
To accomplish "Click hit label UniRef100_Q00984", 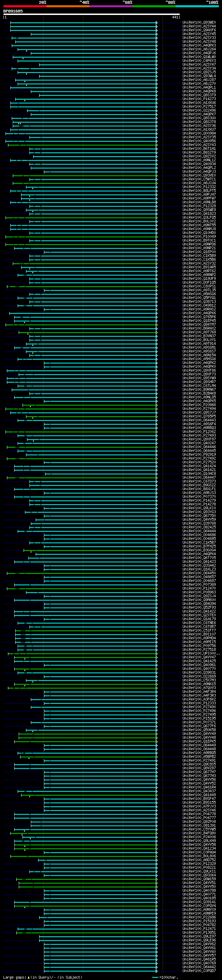I will pos(199,133).
